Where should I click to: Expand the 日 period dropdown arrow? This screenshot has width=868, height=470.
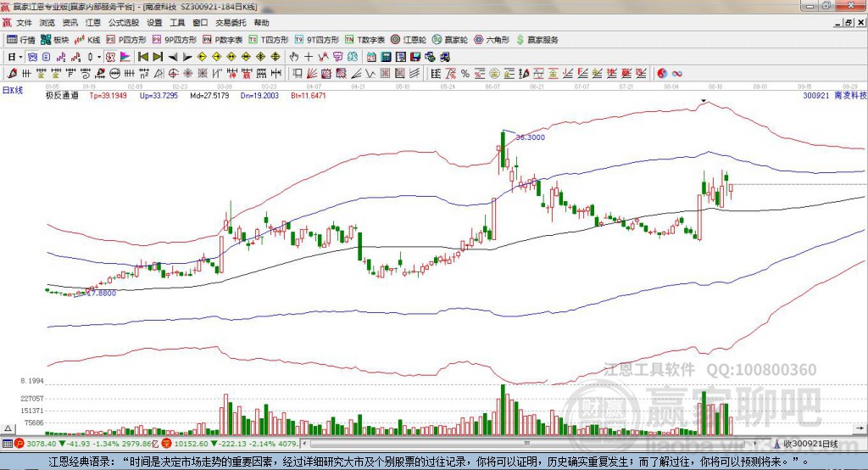pyautogui.click(x=20, y=57)
